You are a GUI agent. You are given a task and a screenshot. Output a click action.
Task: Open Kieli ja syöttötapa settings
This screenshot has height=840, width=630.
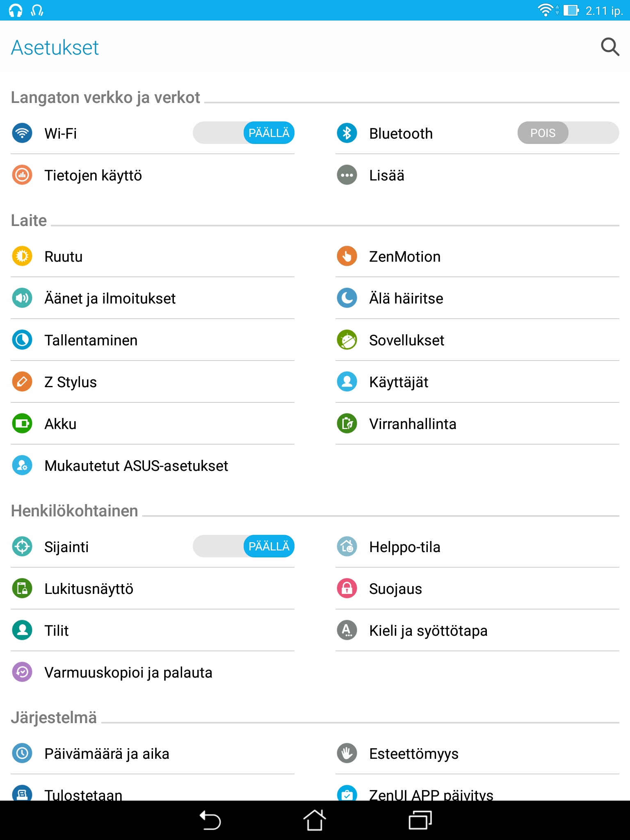tap(477, 630)
